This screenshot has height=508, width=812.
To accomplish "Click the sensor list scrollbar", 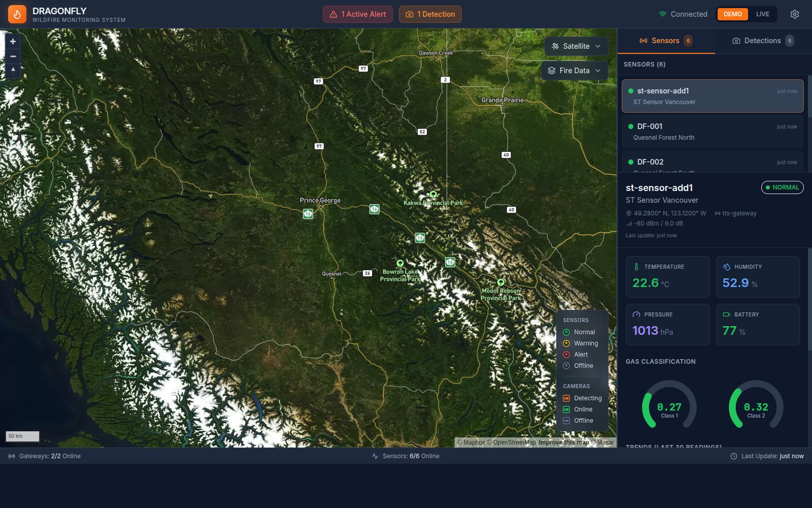I will click(x=809, y=97).
